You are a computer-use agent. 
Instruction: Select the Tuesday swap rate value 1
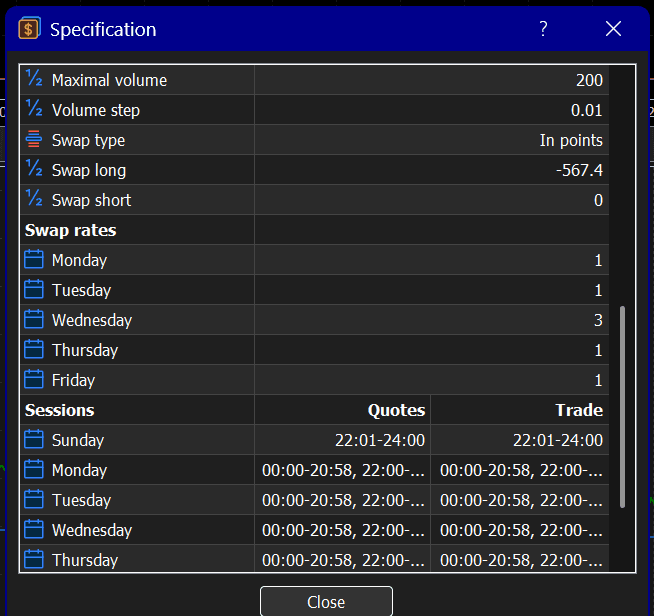tap(599, 290)
